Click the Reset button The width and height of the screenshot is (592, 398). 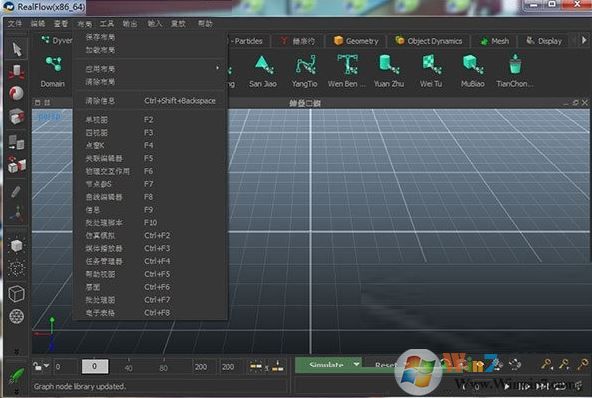click(x=387, y=365)
